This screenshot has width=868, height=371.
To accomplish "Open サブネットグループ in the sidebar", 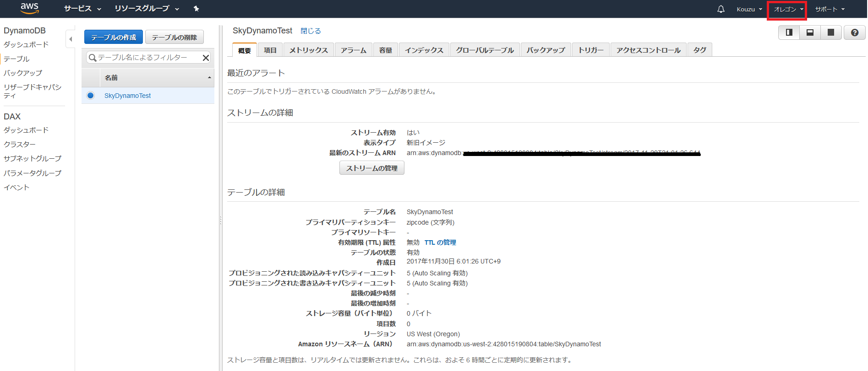I will [x=33, y=158].
